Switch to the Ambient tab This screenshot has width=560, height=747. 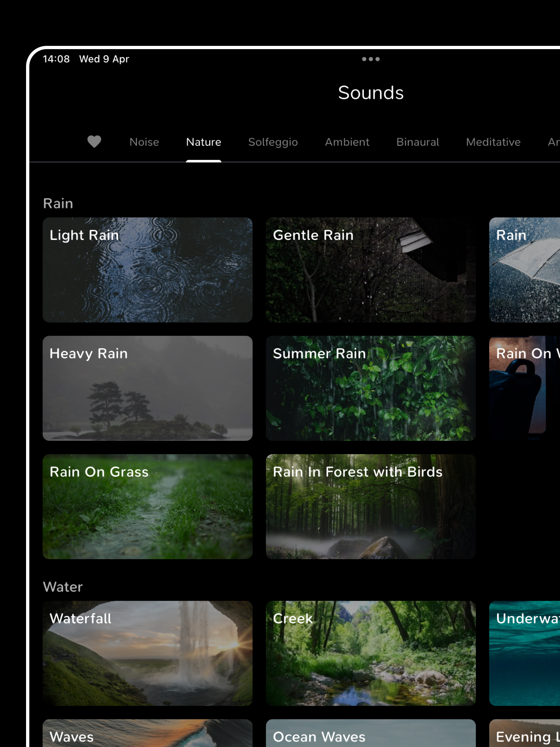click(x=347, y=142)
